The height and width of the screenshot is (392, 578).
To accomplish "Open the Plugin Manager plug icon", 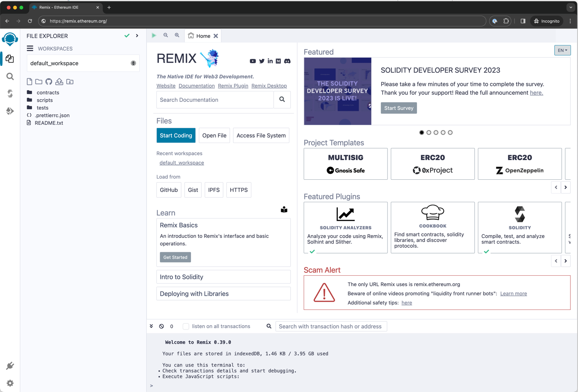I will point(10,366).
